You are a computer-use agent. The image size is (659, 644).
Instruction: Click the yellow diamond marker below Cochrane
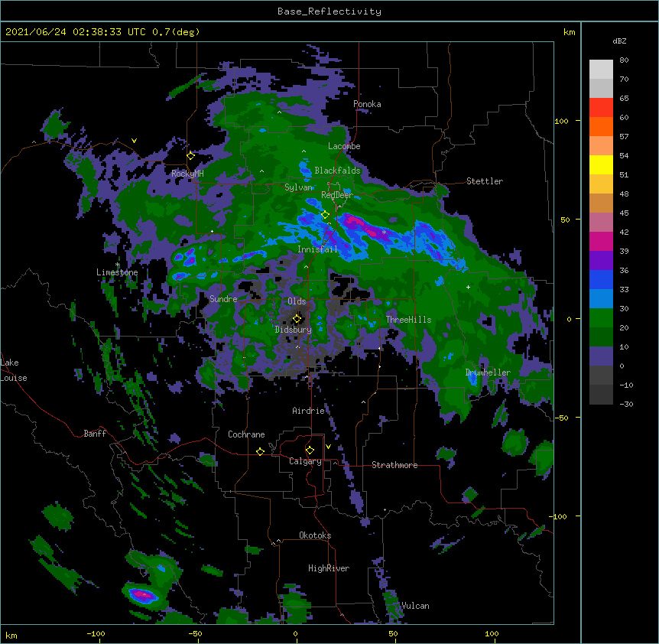pos(260,451)
